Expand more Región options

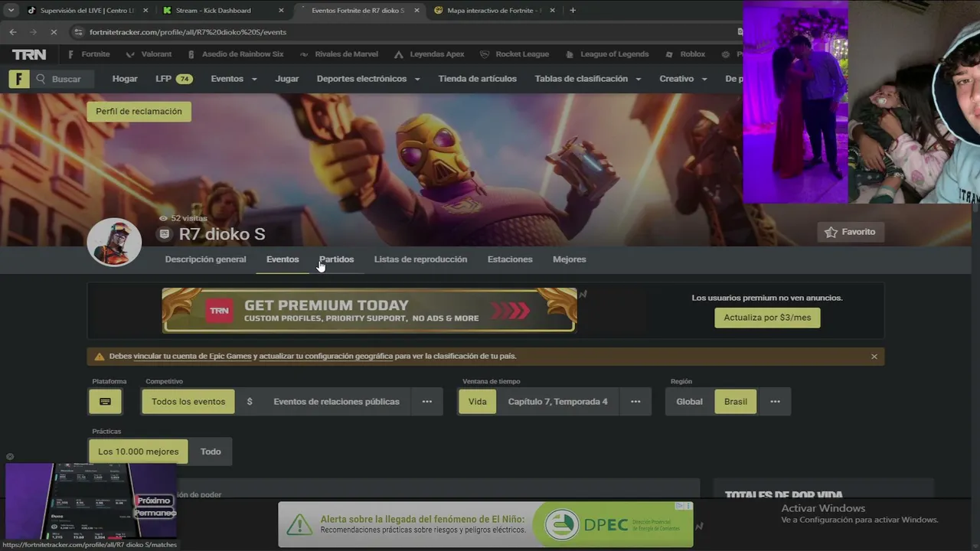(x=775, y=402)
